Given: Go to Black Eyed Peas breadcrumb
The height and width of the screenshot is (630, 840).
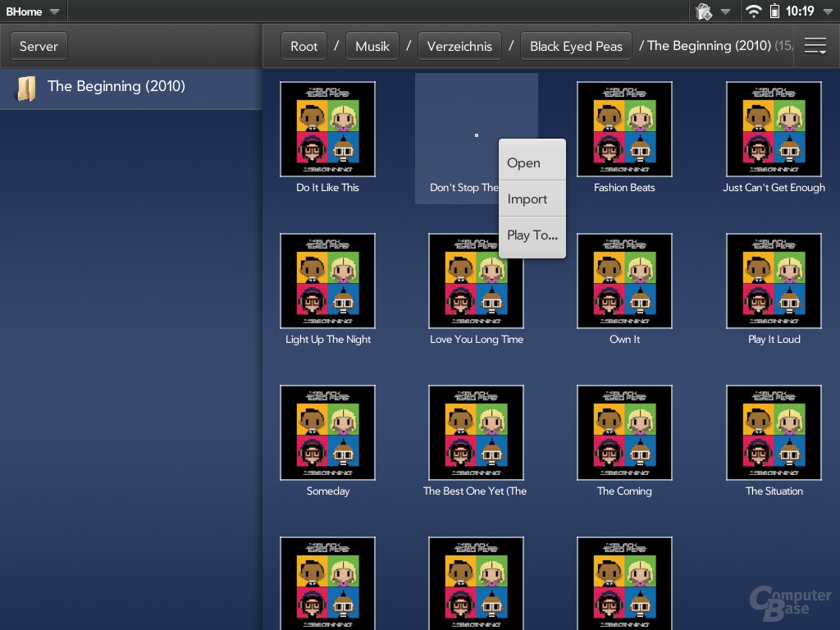Looking at the screenshot, I should click(576, 47).
